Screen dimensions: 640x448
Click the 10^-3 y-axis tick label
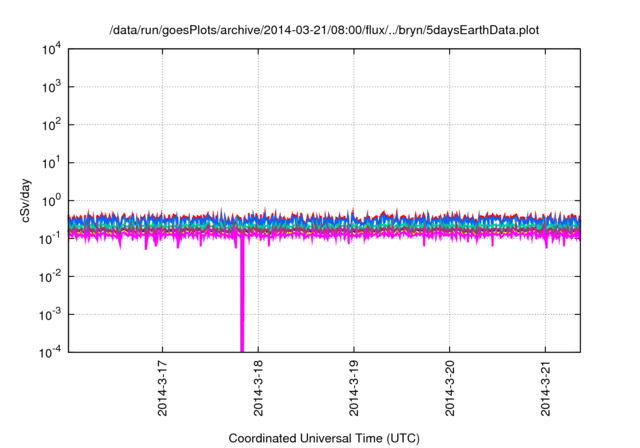50,315
